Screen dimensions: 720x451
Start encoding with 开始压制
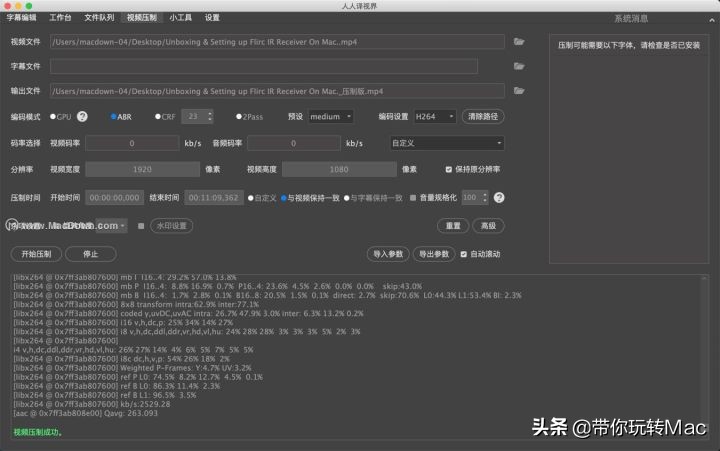pyautogui.click(x=36, y=254)
